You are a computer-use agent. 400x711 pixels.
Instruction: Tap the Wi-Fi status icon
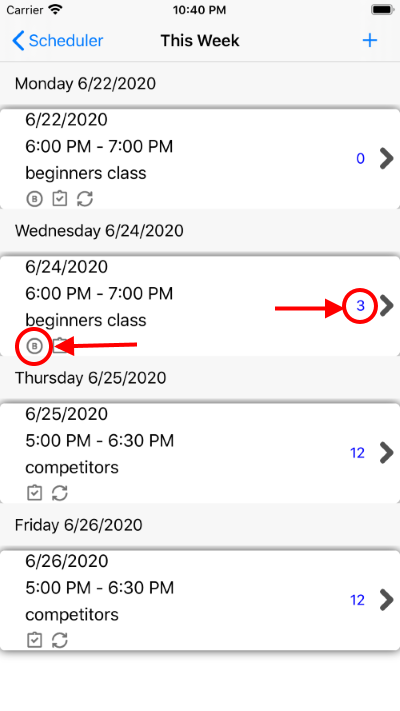pos(55,10)
